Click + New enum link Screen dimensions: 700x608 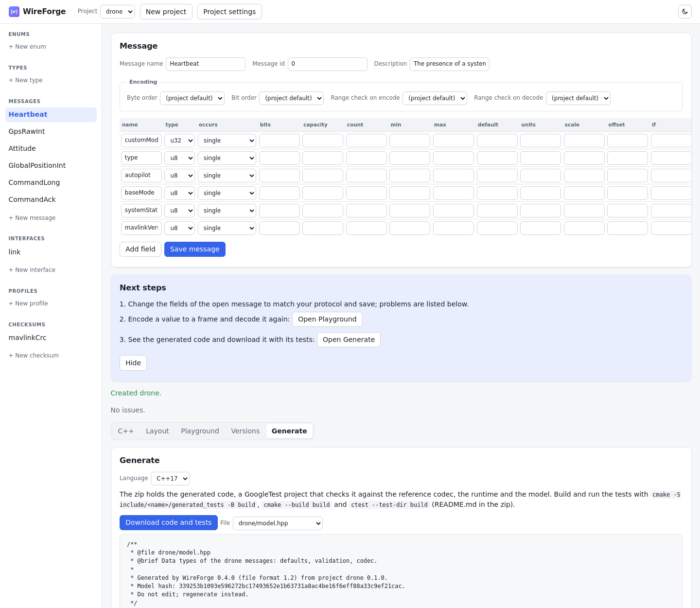point(27,47)
